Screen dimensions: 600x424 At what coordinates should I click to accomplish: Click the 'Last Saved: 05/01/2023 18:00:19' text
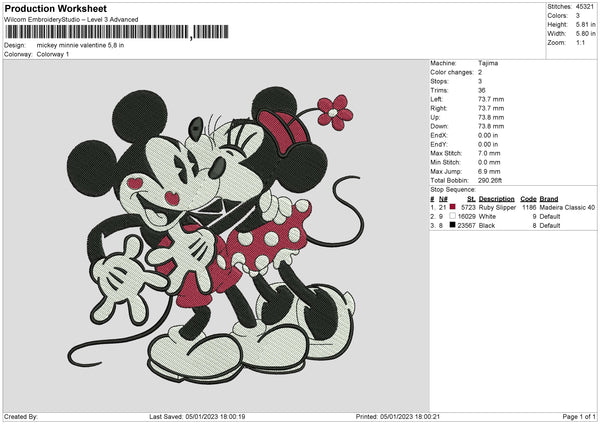tap(197, 416)
